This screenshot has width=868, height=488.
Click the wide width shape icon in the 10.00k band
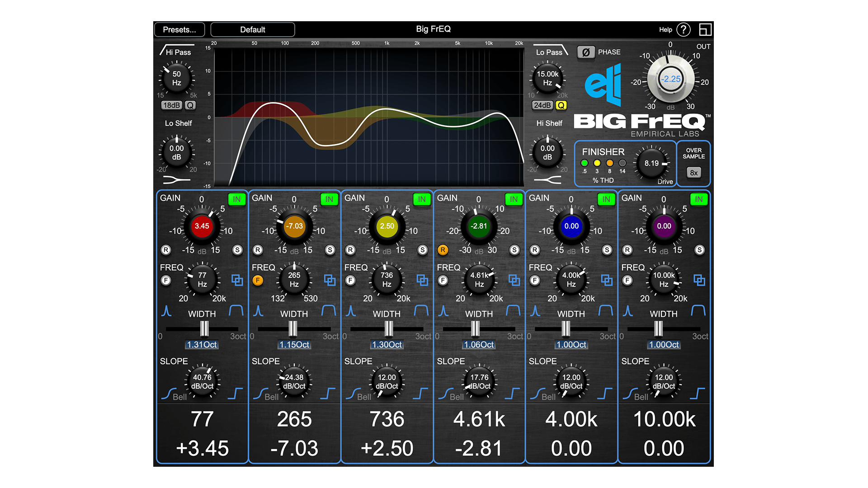698,310
